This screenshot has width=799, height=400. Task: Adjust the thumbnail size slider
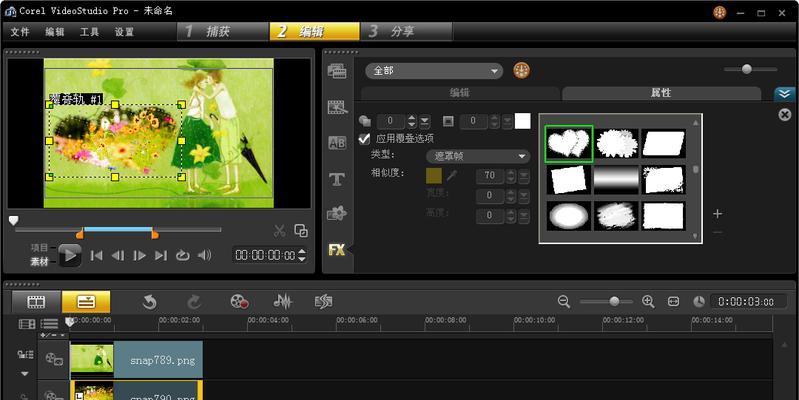coord(747,69)
